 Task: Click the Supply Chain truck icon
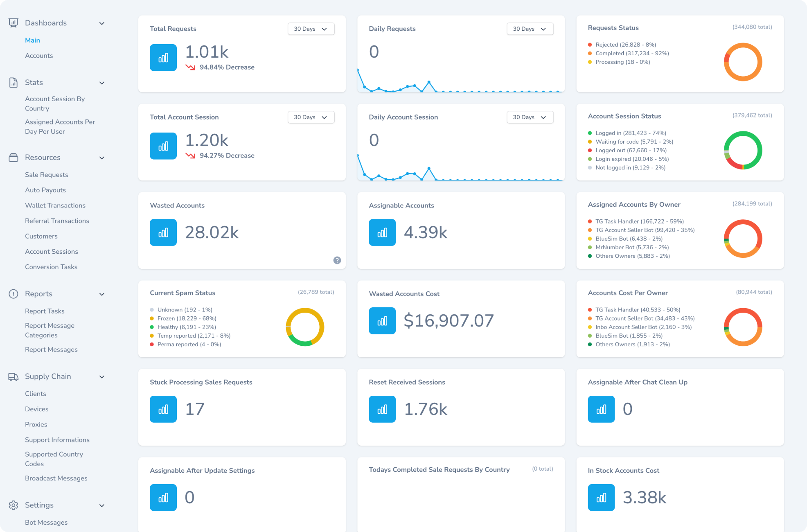(x=14, y=376)
